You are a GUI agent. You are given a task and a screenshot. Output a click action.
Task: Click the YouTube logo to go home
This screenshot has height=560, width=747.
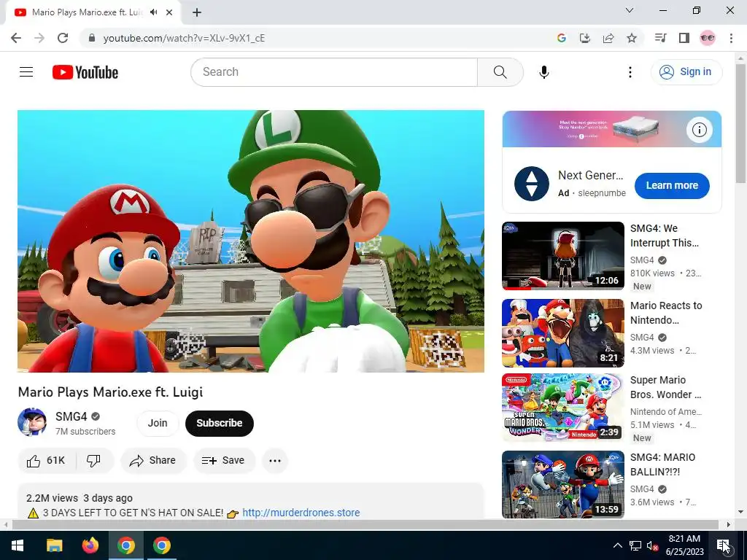pyautogui.click(x=85, y=72)
